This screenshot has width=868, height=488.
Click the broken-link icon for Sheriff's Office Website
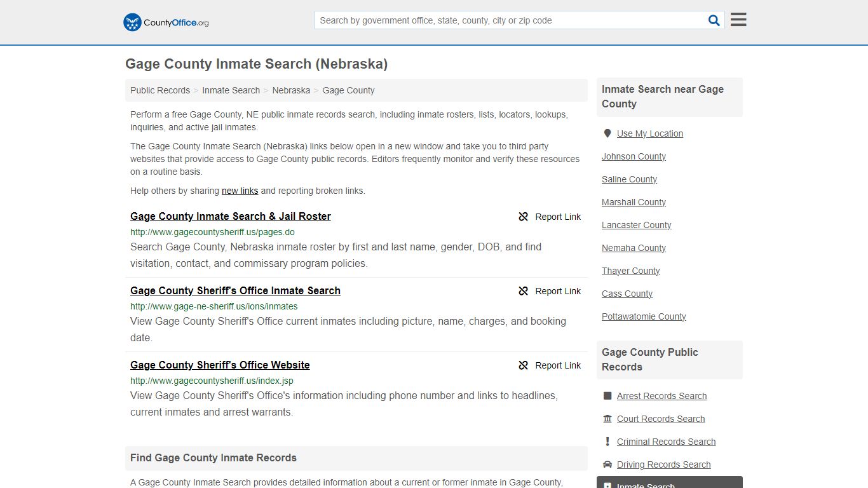[524, 365]
